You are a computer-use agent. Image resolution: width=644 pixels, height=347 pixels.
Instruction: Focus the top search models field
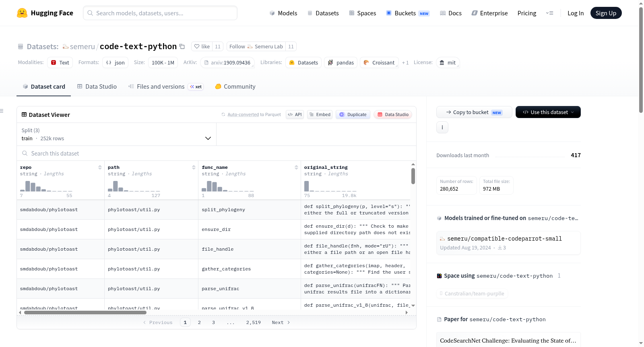[x=160, y=13]
